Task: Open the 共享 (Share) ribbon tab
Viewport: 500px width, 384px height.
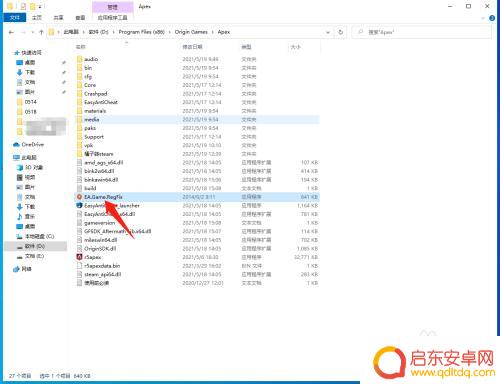Action: pos(58,17)
